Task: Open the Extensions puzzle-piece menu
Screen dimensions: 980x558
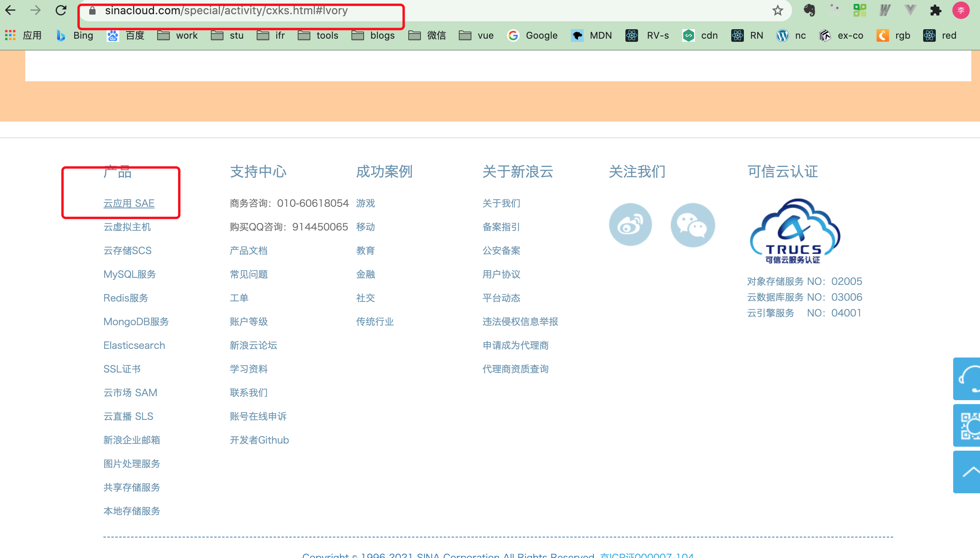Action: (x=935, y=10)
